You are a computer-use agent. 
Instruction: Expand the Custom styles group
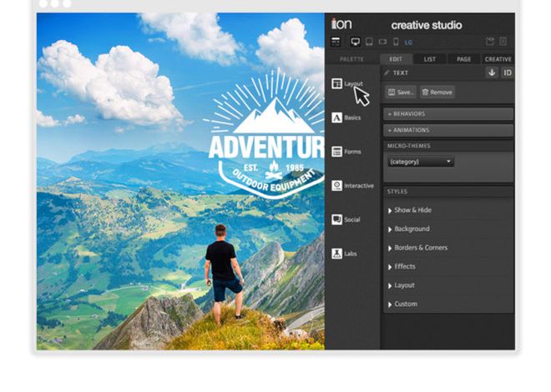pos(402,304)
